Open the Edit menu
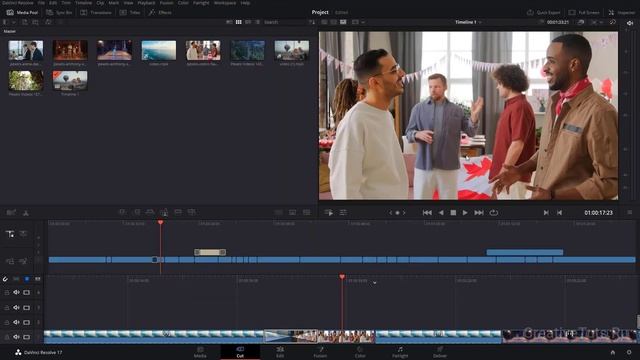Viewport: 640px width, 360px height. tap(53, 3)
